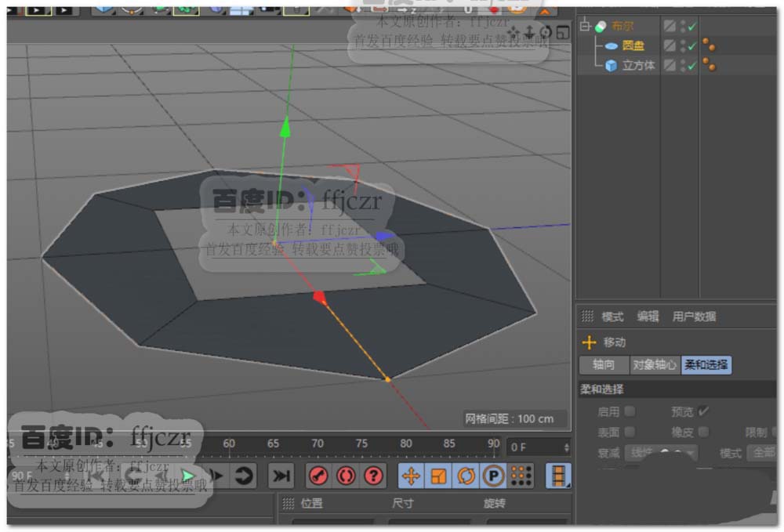Toggle visibility dots on the 布尔 row

tap(683, 26)
